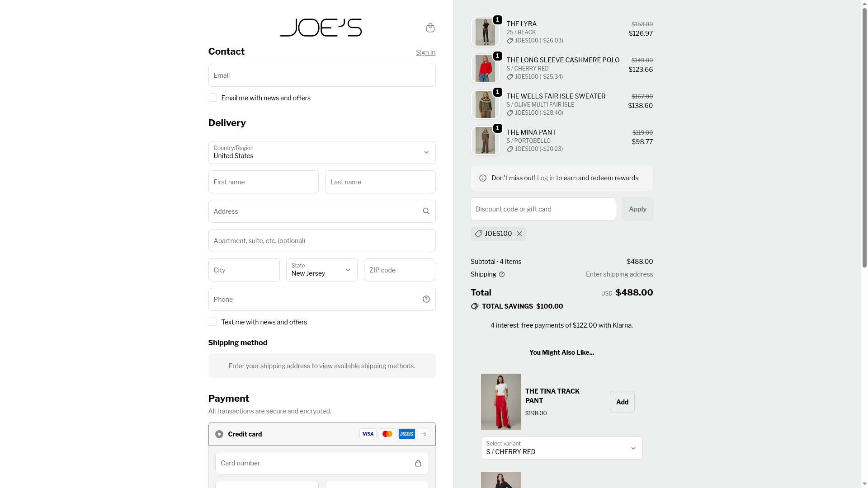Click the Address input field
Screen dimensions: 868x488
click(x=322, y=211)
